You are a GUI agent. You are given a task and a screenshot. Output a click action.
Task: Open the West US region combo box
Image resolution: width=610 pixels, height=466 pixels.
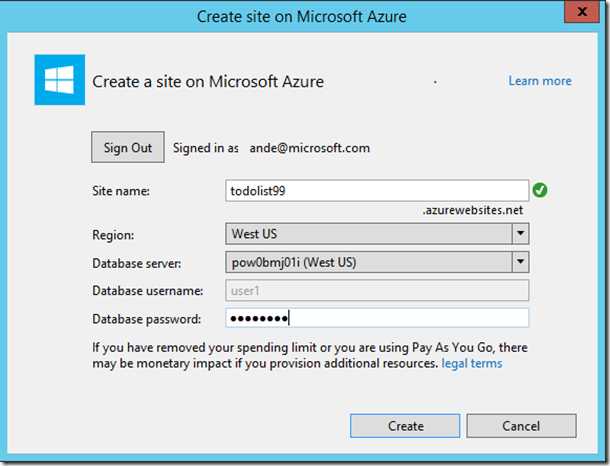[x=377, y=233]
